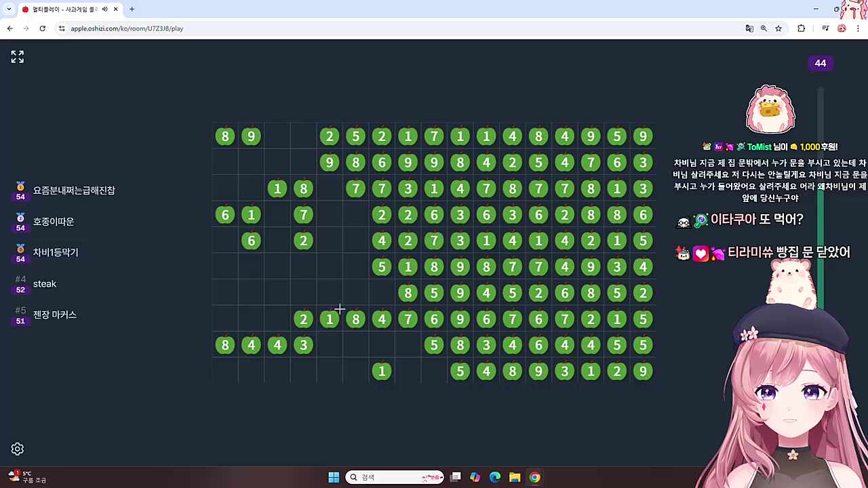Reload the page with refresh icon

42,28
